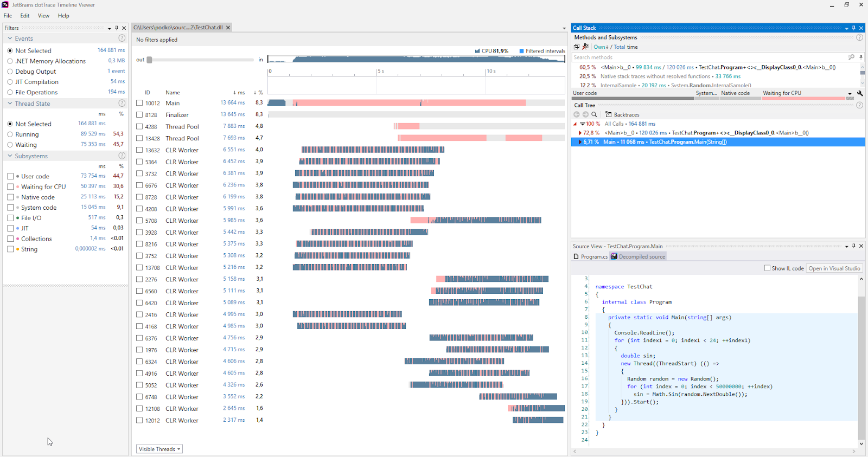868x457 pixels.
Task: Toggle the red-crossed icon next to Own time
Action: click(x=585, y=47)
